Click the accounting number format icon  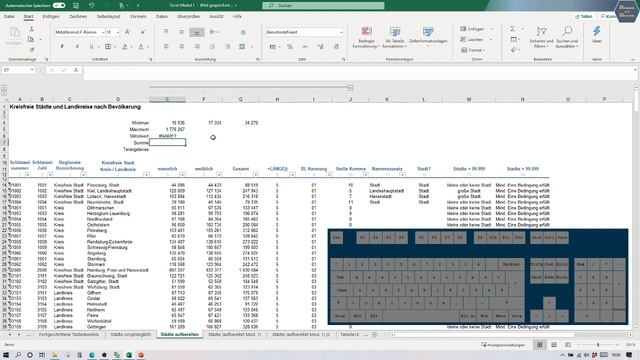click(x=273, y=47)
